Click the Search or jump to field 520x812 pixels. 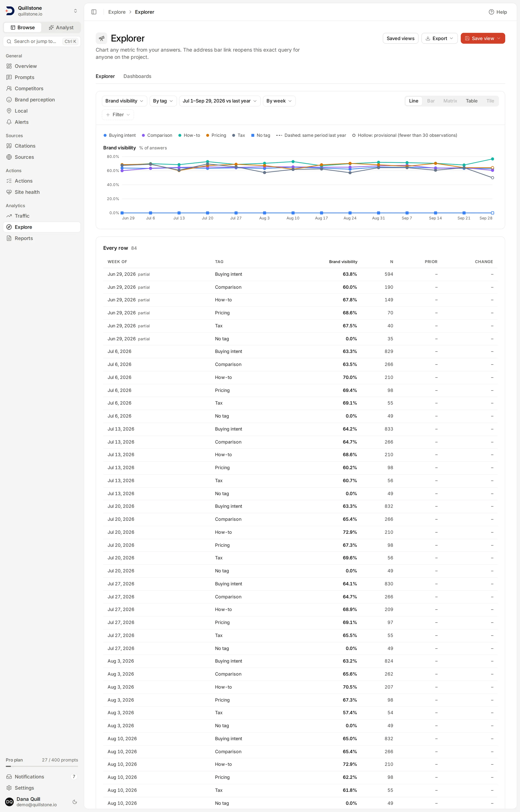[42, 41]
